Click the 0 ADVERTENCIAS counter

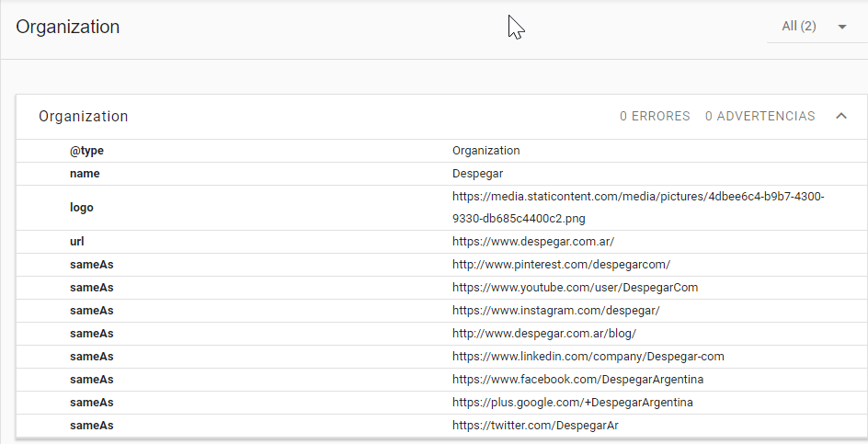pyautogui.click(x=760, y=116)
